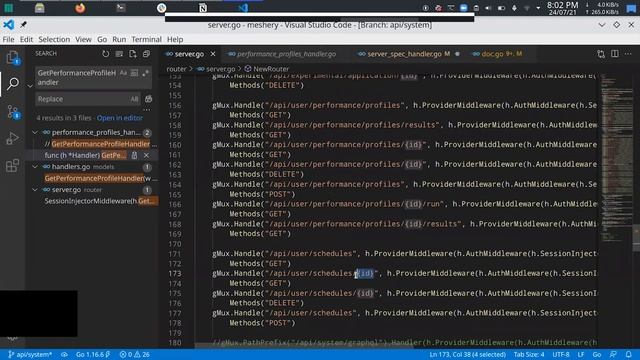Screen dimensions: 640x360
Task: Split the editor to the right
Action: click(615, 54)
